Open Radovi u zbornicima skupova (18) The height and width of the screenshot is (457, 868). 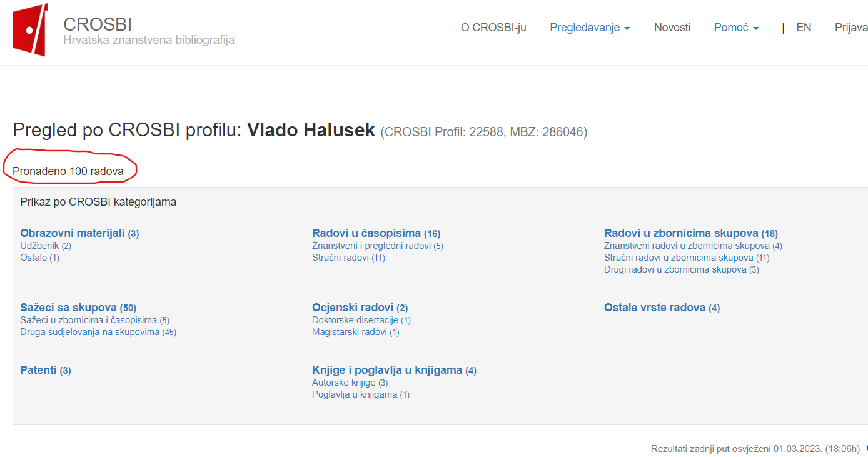(691, 233)
